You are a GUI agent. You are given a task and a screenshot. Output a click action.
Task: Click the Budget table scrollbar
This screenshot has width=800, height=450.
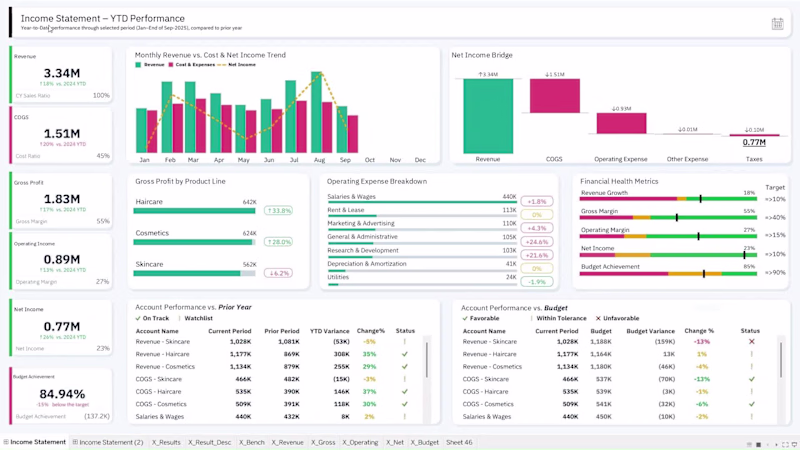pyautogui.click(x=781, y=360)
